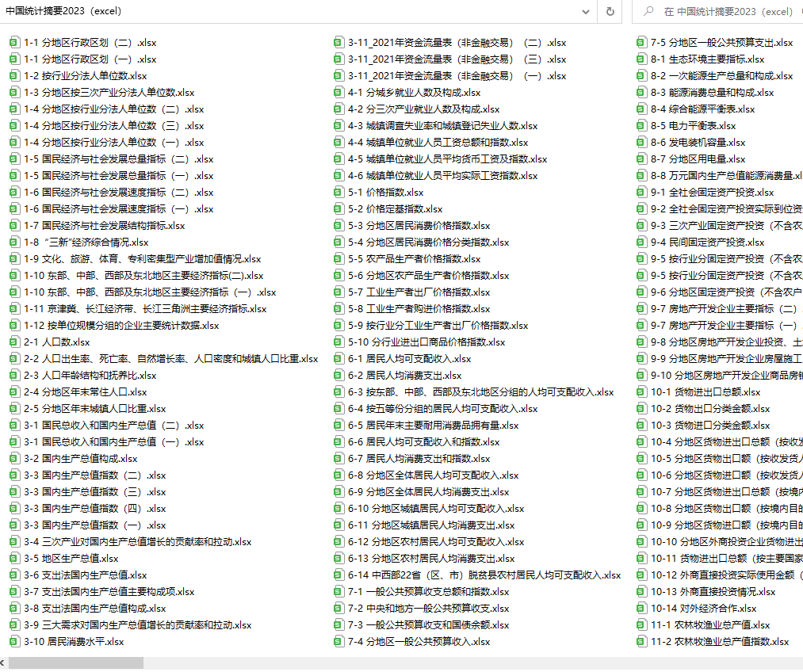Select file 2-2 人口出生率、死亡率、自然增长率.xlsx
The image size is (803, 672).
point(164,359)
